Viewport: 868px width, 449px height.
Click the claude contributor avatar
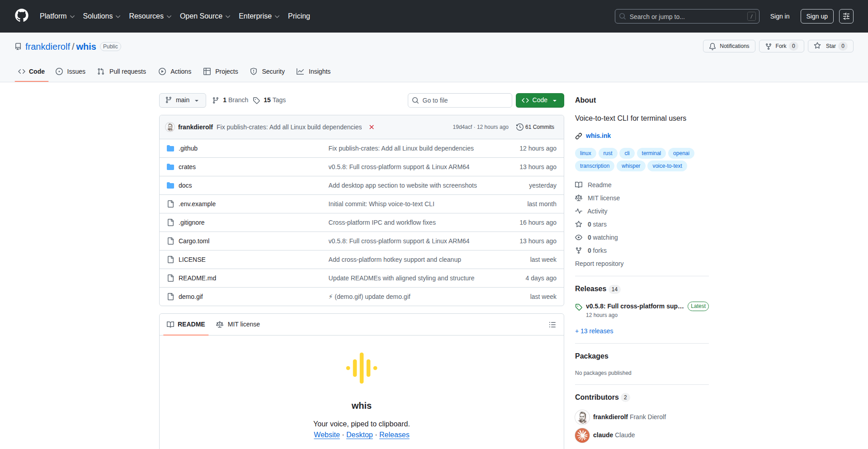pos(582,435)
